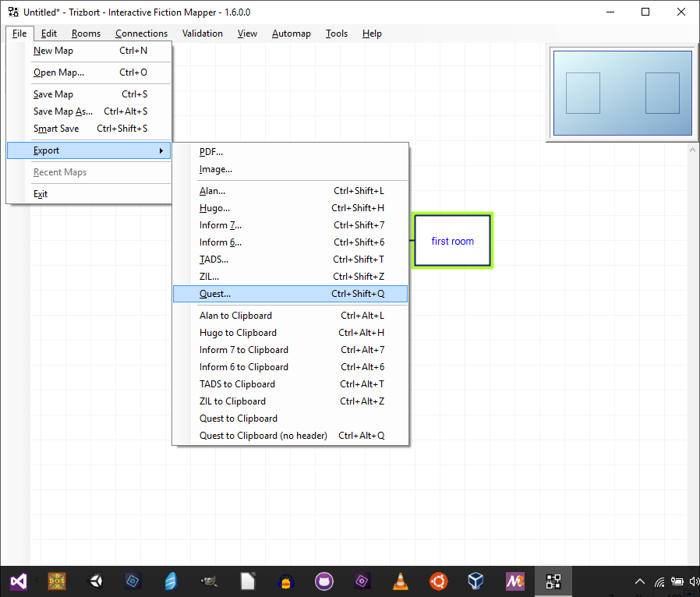Click the blank document taskbar icon

click(248, 581)
